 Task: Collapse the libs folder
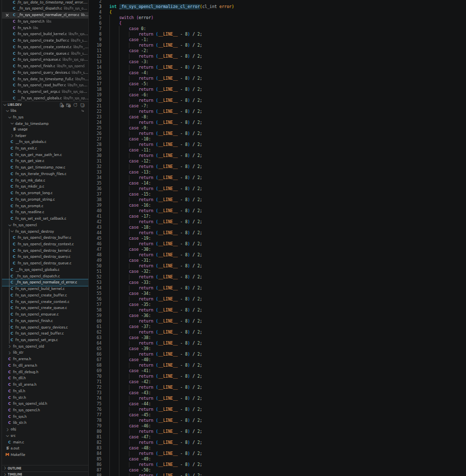coord(8,111)
